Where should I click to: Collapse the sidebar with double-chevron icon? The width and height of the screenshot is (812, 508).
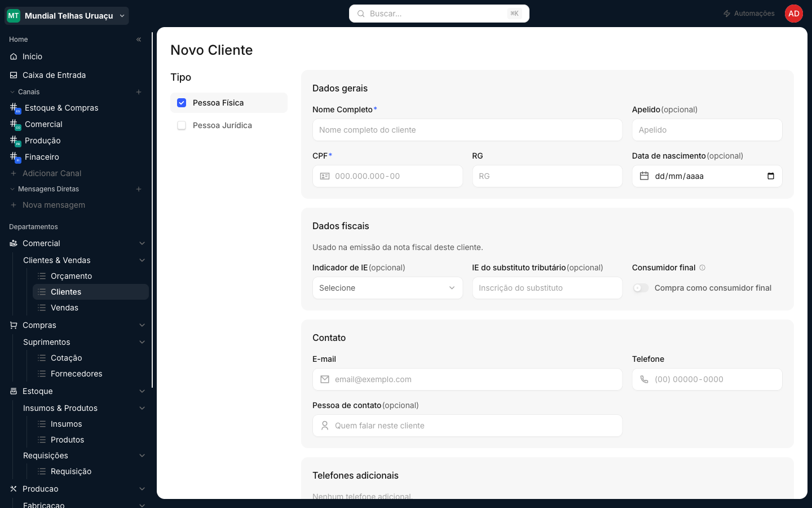click(139, 40)
